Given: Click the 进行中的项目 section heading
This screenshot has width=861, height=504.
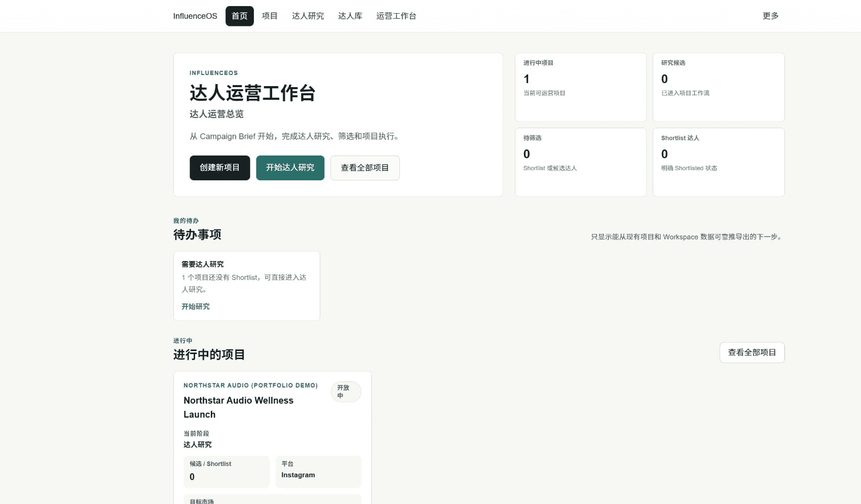Looking at the screenshot, I should 209,355.
